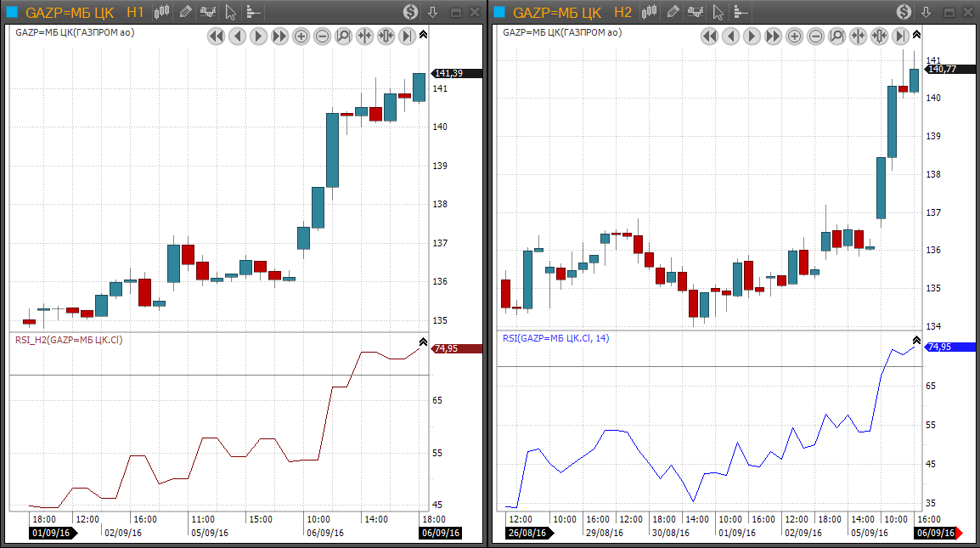Zoom out on the H2 chart
Viewport: 980px width, 548px height.
815,36
